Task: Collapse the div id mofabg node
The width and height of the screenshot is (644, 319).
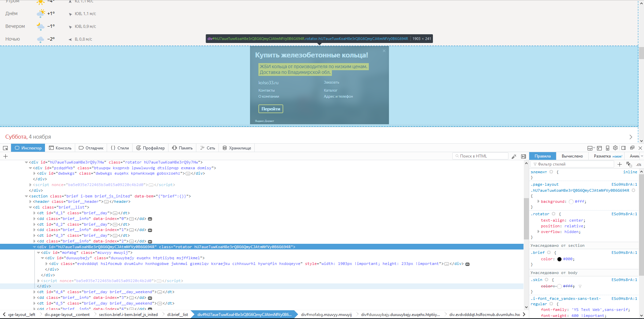Action: tap(38, 253)
